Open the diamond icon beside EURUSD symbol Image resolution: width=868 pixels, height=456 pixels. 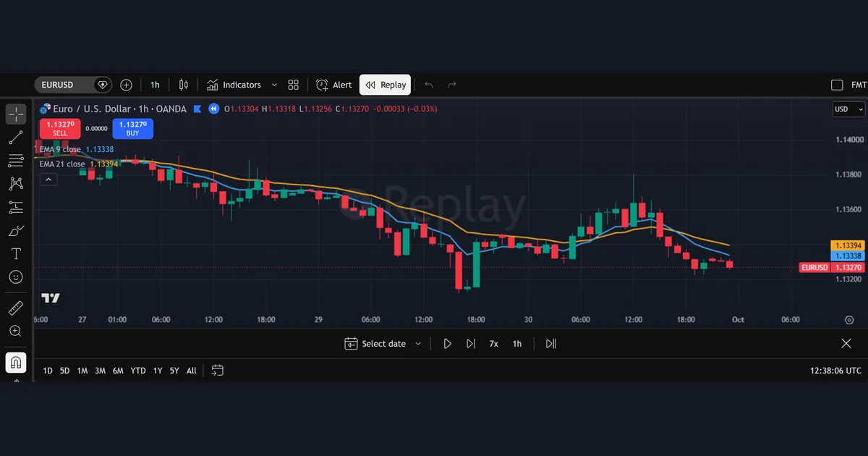tap(103, 85)
